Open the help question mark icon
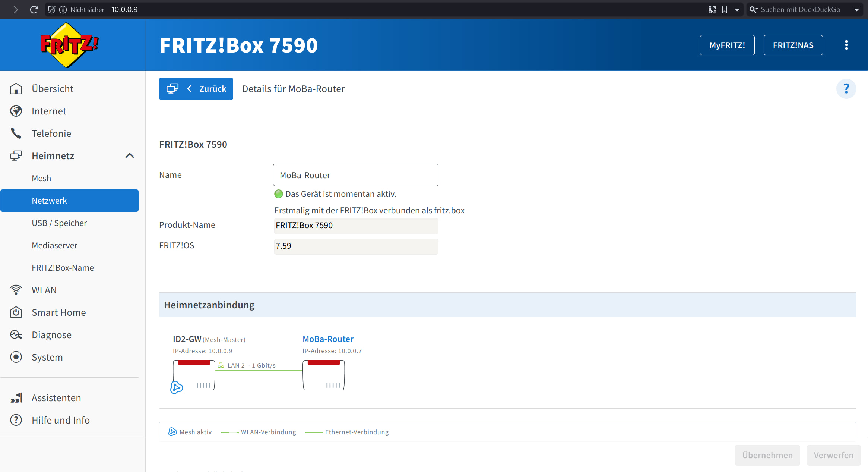The height and width of the screenshot is (472, 868). (846, 89)
